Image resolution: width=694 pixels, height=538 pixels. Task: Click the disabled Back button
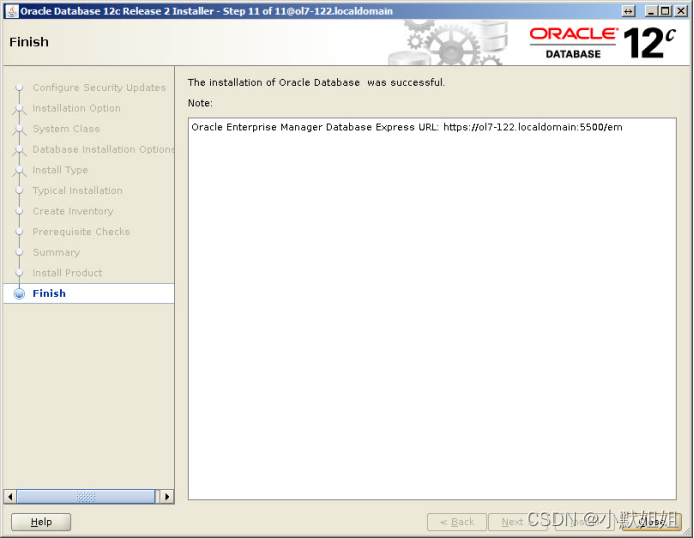coord(457,522)
